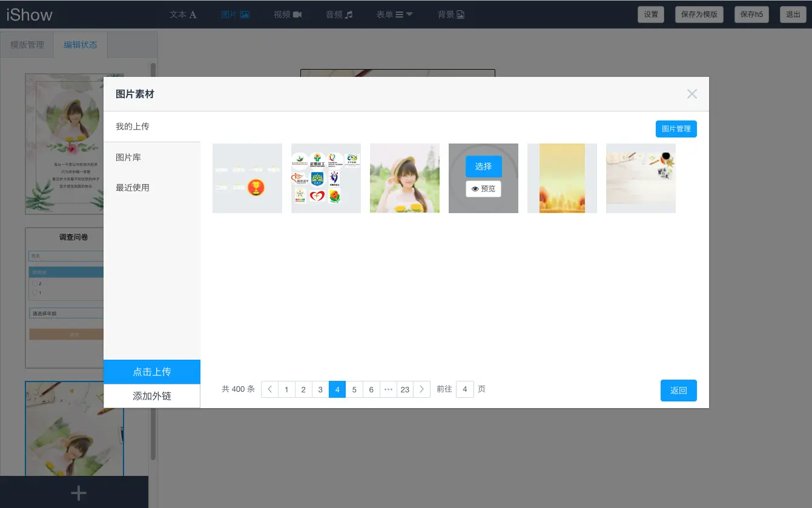Select the 视频 video tool
Image resolution: width=812 pixels, height=508 pixels.
pos(288,15)
